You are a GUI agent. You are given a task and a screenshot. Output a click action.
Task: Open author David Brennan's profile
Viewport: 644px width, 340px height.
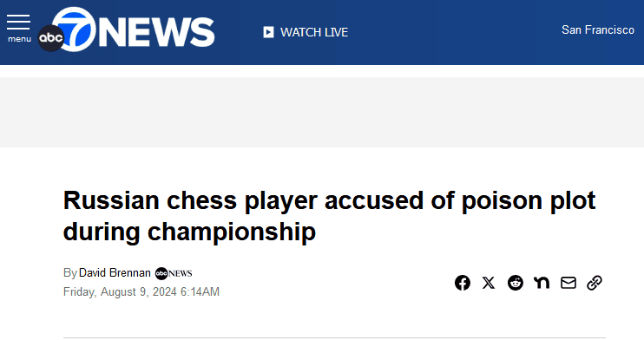[115, 273]
